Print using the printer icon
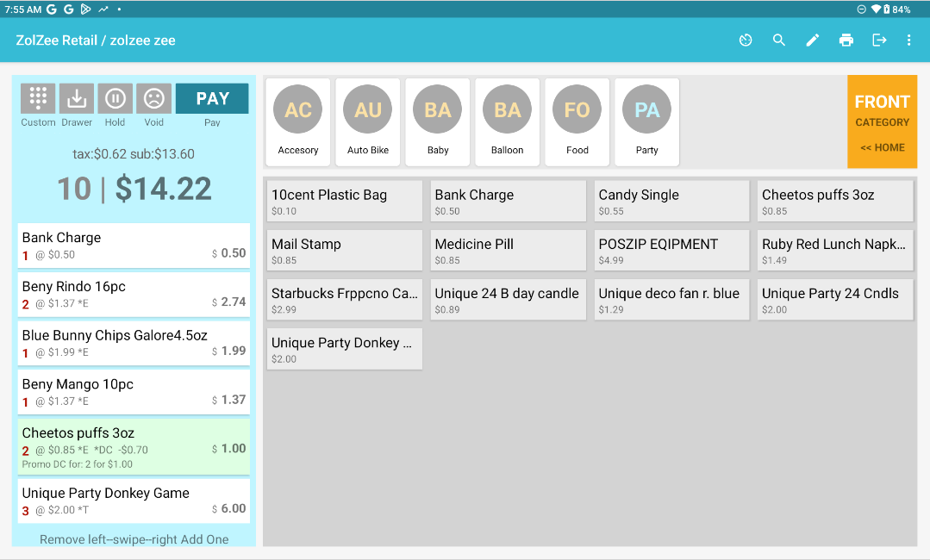 pos(846,40)
